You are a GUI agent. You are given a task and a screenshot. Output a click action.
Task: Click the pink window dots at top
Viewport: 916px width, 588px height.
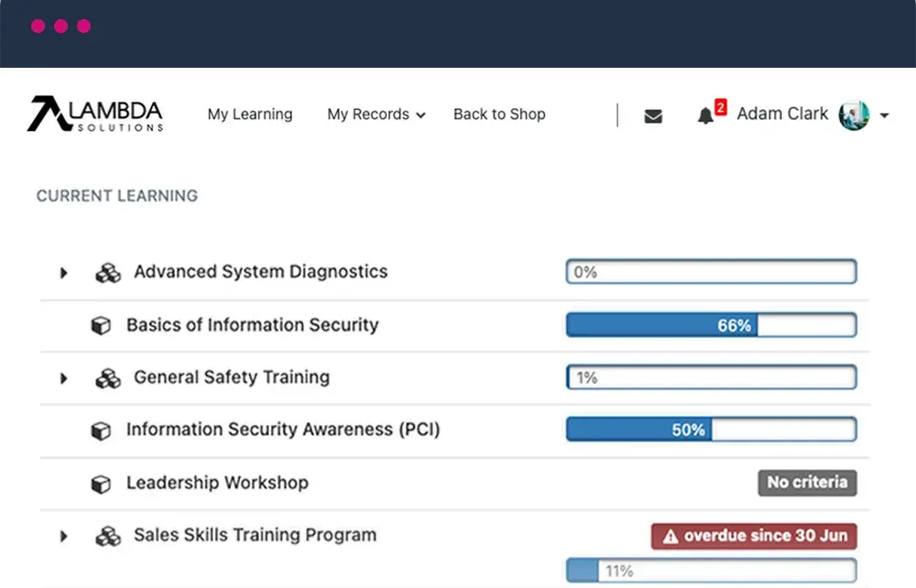pos(60,27)
